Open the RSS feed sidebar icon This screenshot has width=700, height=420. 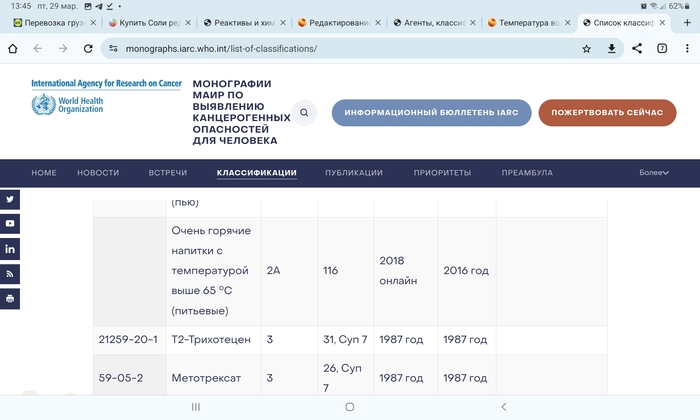(x=10, y=273)
